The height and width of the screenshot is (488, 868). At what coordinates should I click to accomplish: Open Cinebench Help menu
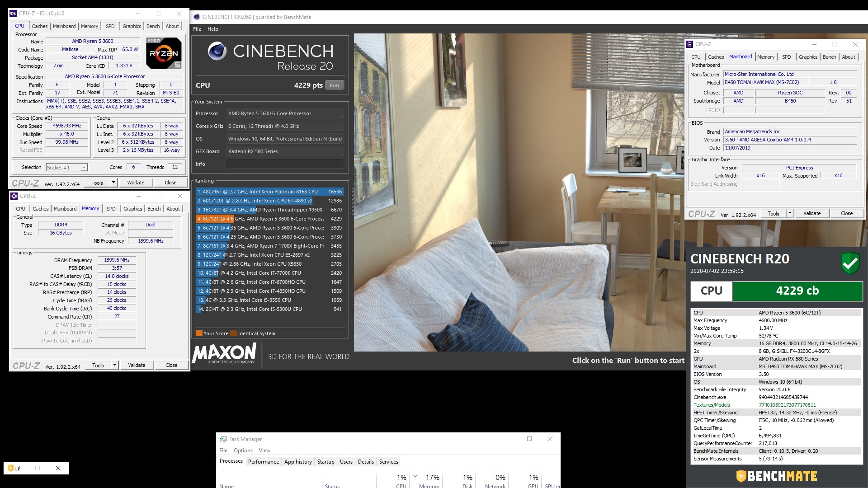212,29
